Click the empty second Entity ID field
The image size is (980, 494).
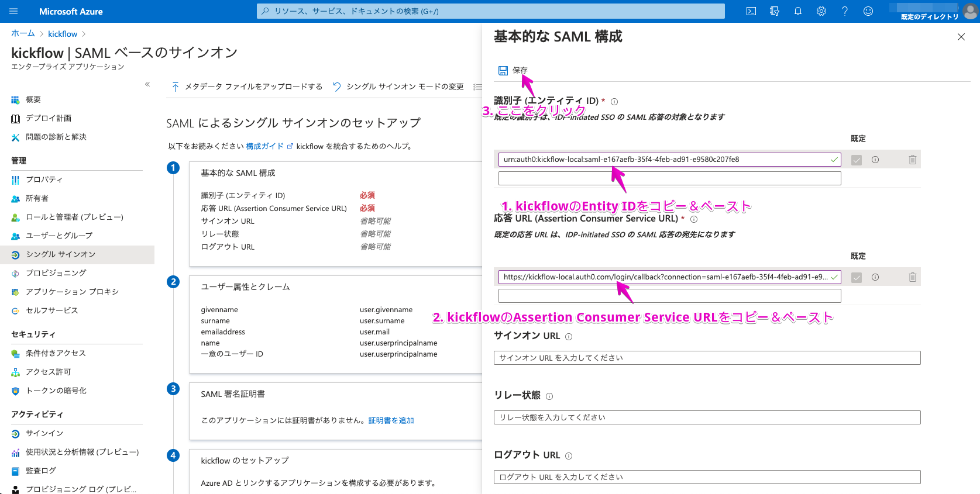pos(669,178)
